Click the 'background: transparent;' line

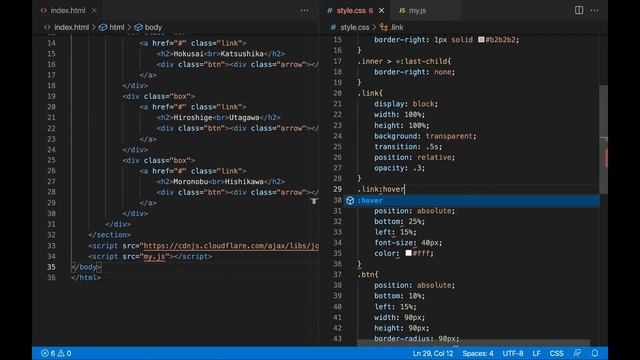click(x=425, y=136)
